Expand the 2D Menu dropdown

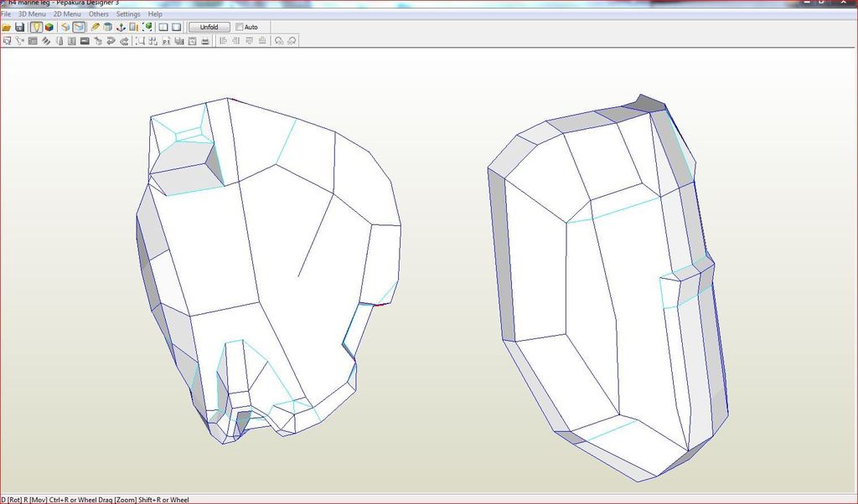[67, 14]
